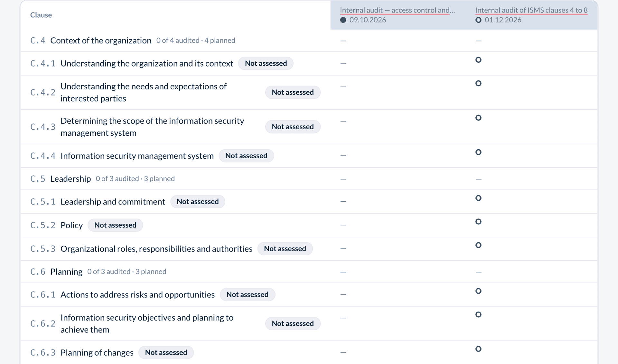This screenshot has width=618, height=364.
Task: Click Planning '0 of 3 audited · 3 planned' summary
Action: 127,272
